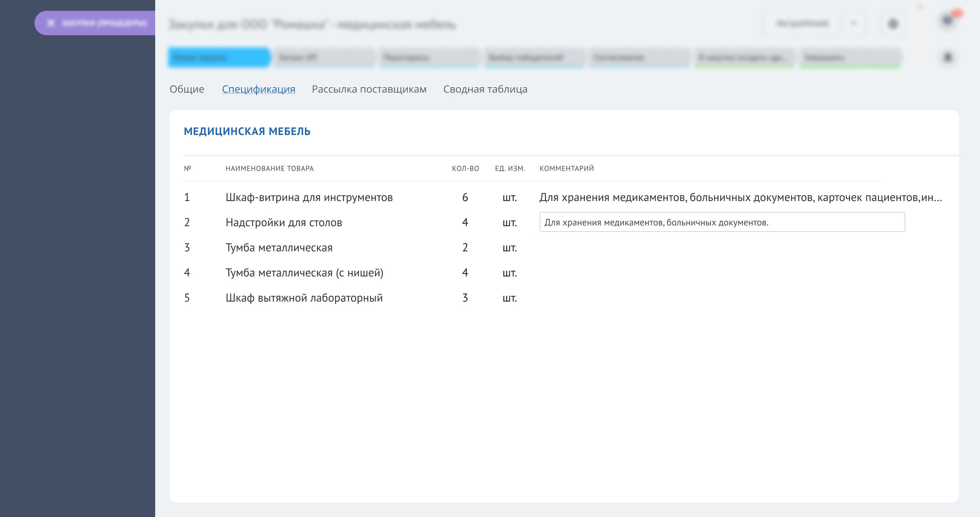Open the dropdown arrow next to the top-right button
This screenshot has width=980, height=517.
click(855, 24)
